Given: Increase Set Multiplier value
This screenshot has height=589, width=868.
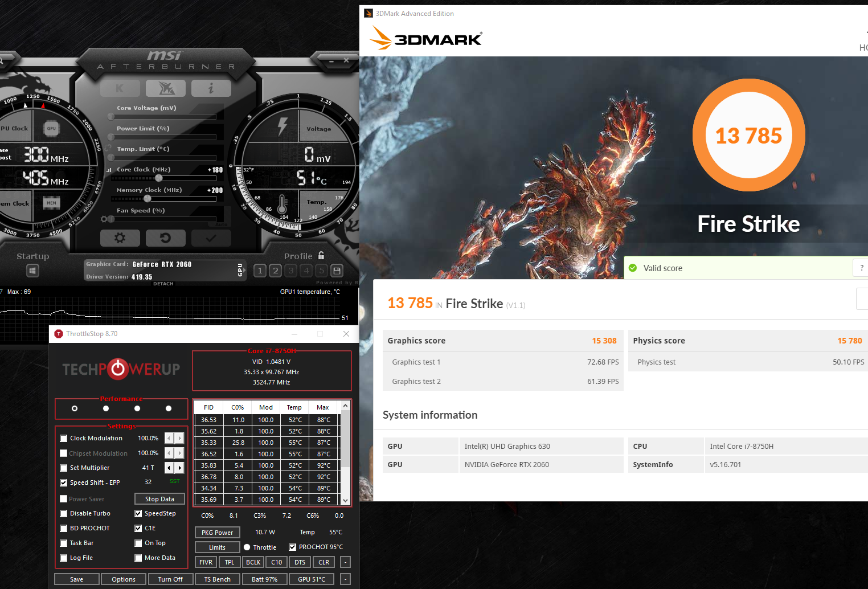Looking at the screenshot, I should (179, 468).
